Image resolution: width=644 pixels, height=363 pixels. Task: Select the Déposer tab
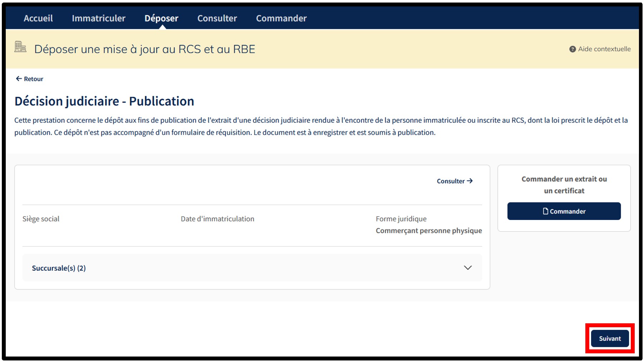(161, 18)
